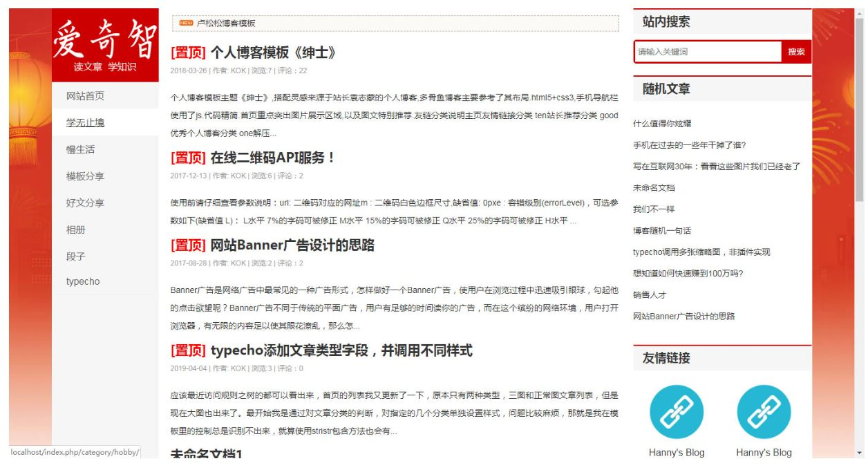Click the NEW badge icon in notice bar
The image size is (868, 470).
tap(186, 23)
